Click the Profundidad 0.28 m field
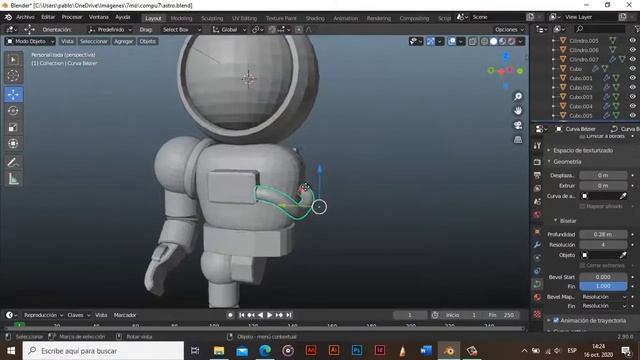640x360 pixels. click(x=603, y=234)
